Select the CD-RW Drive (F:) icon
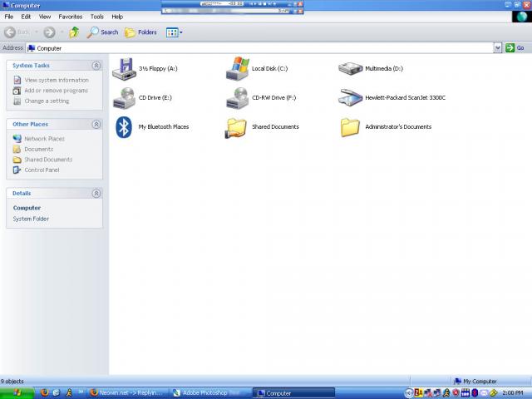Image resolution: width=532 pixels, height=399 pixels. [x=238, y=98]
